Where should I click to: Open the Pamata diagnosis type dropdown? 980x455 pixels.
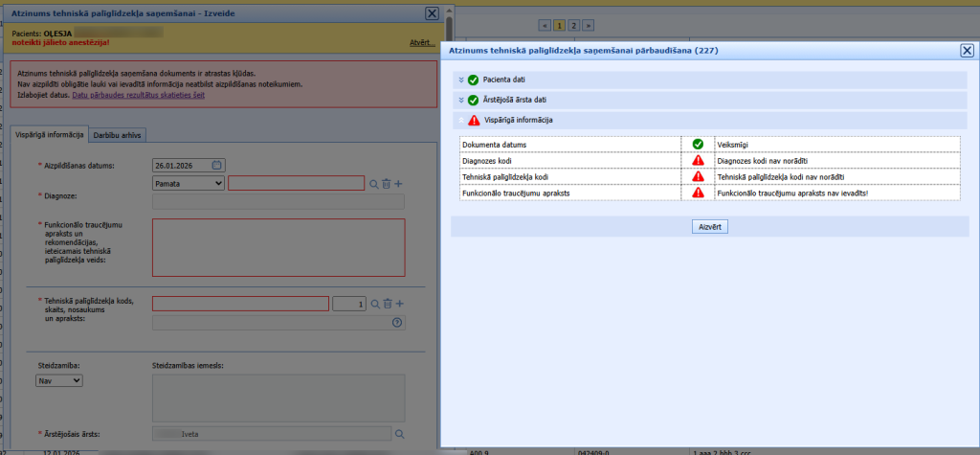point(189,183)
